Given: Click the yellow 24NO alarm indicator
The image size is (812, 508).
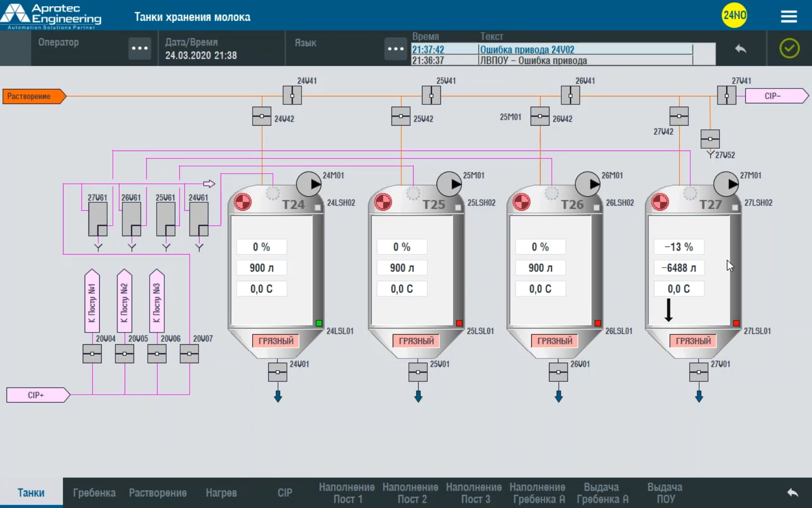Looking at the screenshot, I should (x=734, y=15).
